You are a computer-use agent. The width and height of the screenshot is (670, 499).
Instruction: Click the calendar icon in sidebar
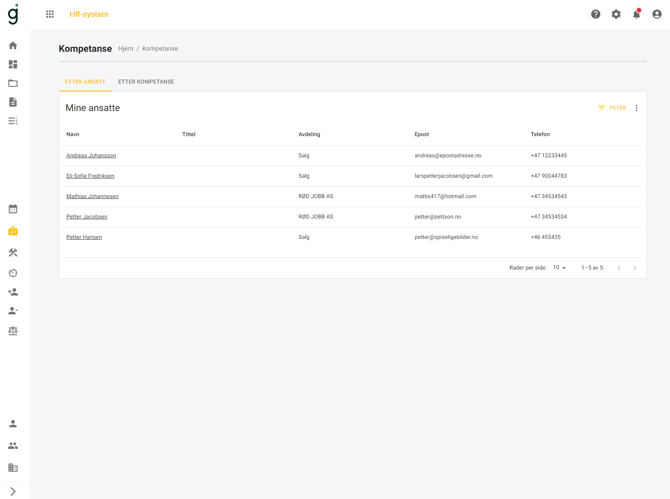click(13, 209)
